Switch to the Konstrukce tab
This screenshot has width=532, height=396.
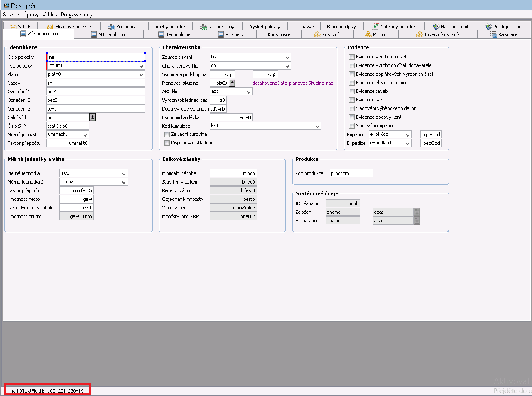[x=279, y=34]
